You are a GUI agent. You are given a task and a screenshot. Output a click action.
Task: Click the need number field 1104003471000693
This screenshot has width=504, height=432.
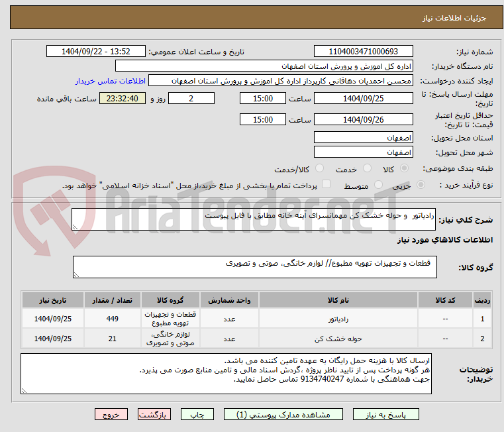tap(364, 51)
